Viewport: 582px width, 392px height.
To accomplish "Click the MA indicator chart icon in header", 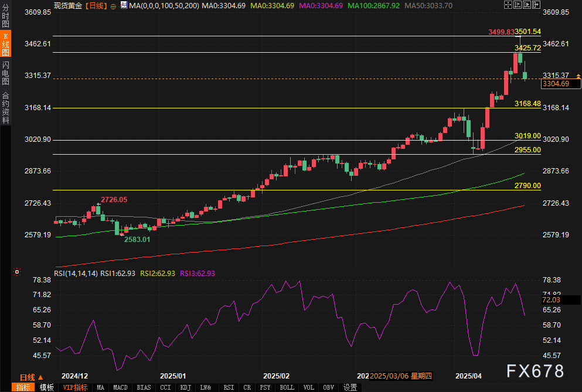I will 123,5.
